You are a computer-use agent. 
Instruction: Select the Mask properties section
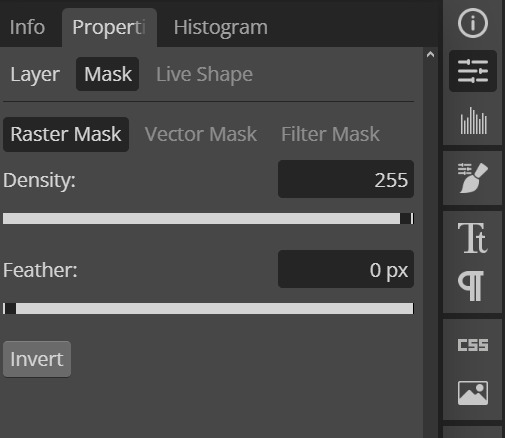click(x=108, y=74)
